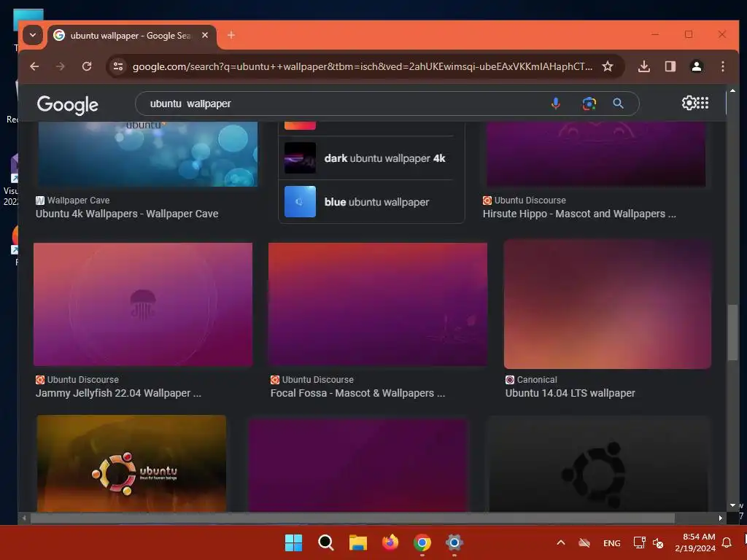Click the address bar URL

pos(362,66)
